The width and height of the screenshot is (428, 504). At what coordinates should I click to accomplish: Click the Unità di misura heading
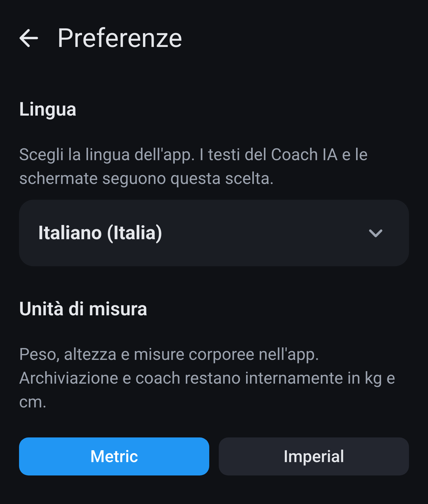(83, 309)
